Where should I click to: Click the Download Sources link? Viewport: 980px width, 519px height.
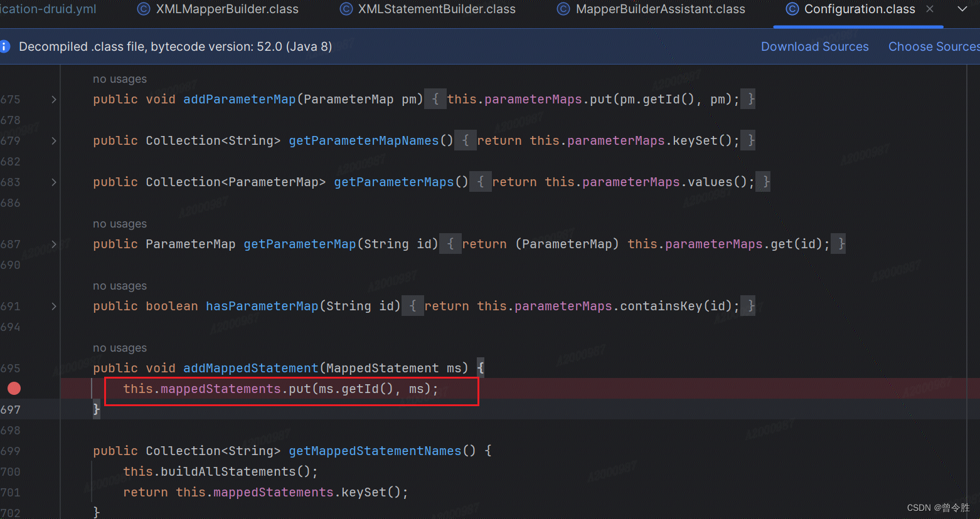pyautogui.click(x=814, y=46)
